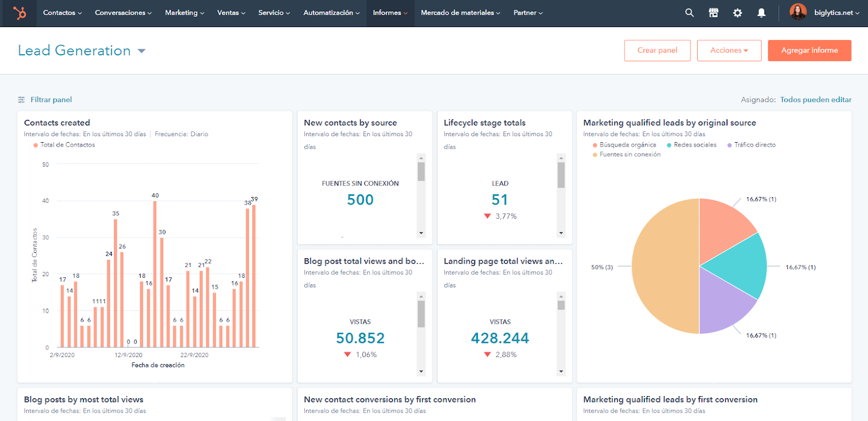The height and width of the screenshot is (421, 868).
Task: Open the Marketing menu
Action: [184, 13]
